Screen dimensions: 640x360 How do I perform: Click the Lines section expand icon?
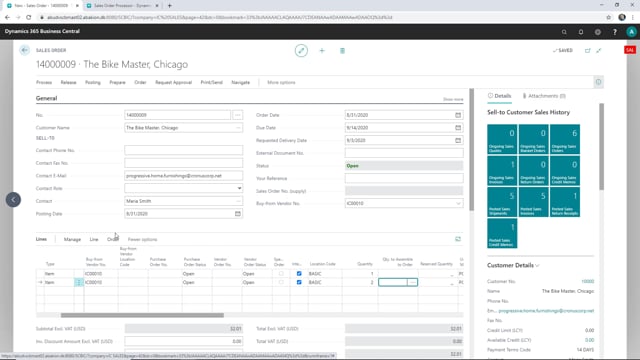[458, 239]
